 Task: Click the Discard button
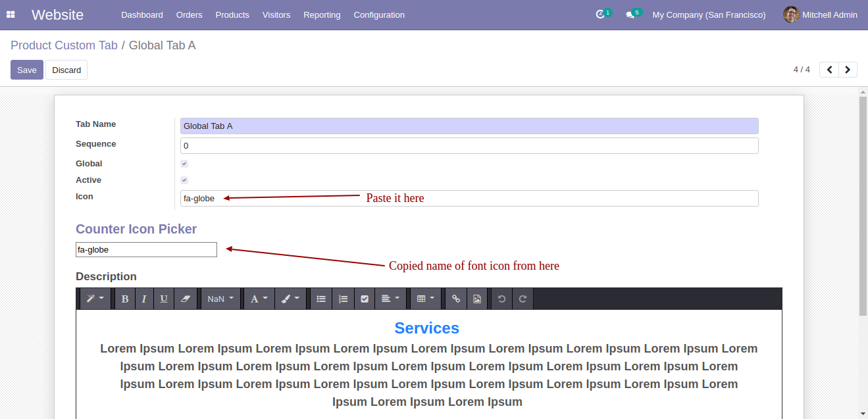pos(66,70)
